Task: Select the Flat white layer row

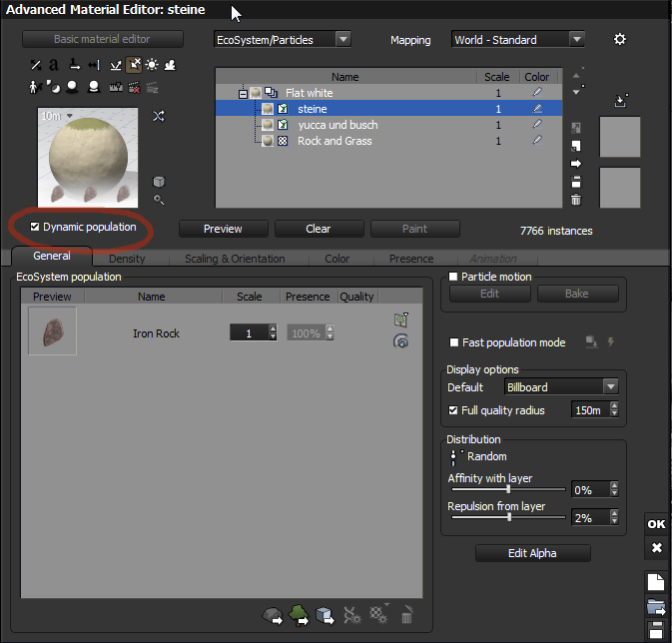Action: [x=388, y=93]
